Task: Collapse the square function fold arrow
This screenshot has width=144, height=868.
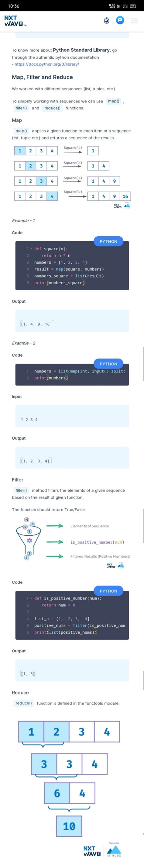Action: click(x=31, y=249)
